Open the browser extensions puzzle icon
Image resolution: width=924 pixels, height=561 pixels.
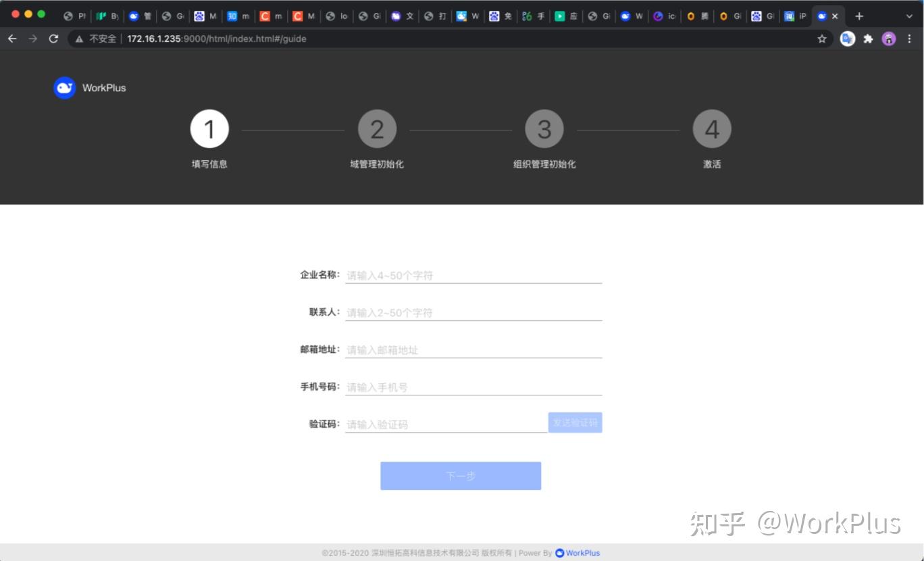pos(868,39)
